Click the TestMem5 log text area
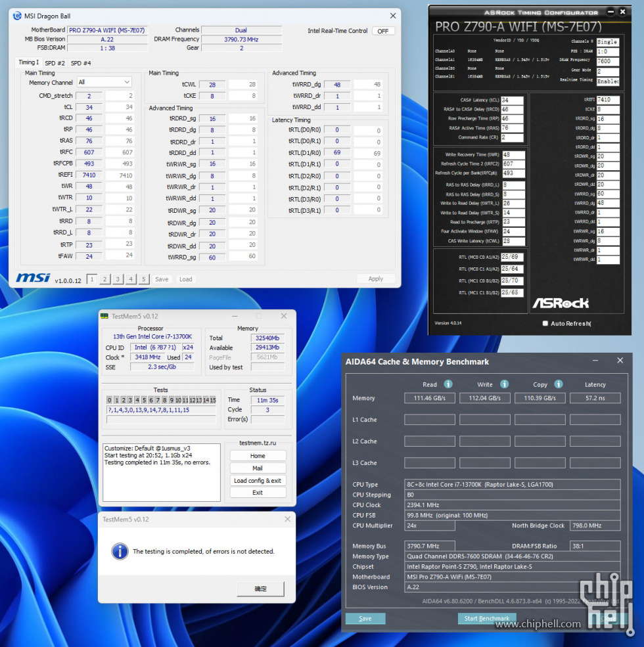The height and width of the screenshot is (647, 644). 162,472
